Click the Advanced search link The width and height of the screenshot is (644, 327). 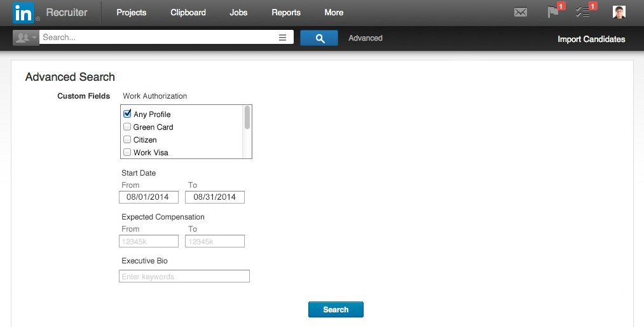(366, 38)
